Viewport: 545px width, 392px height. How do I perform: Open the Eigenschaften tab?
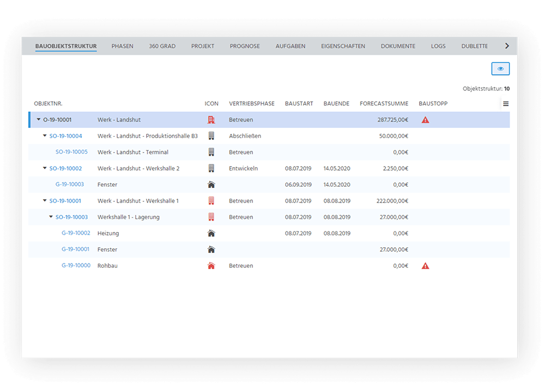point(343,46)
